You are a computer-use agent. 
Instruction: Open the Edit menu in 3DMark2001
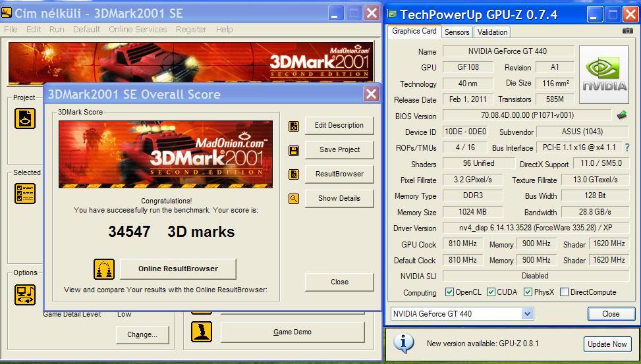click(34, 30)
